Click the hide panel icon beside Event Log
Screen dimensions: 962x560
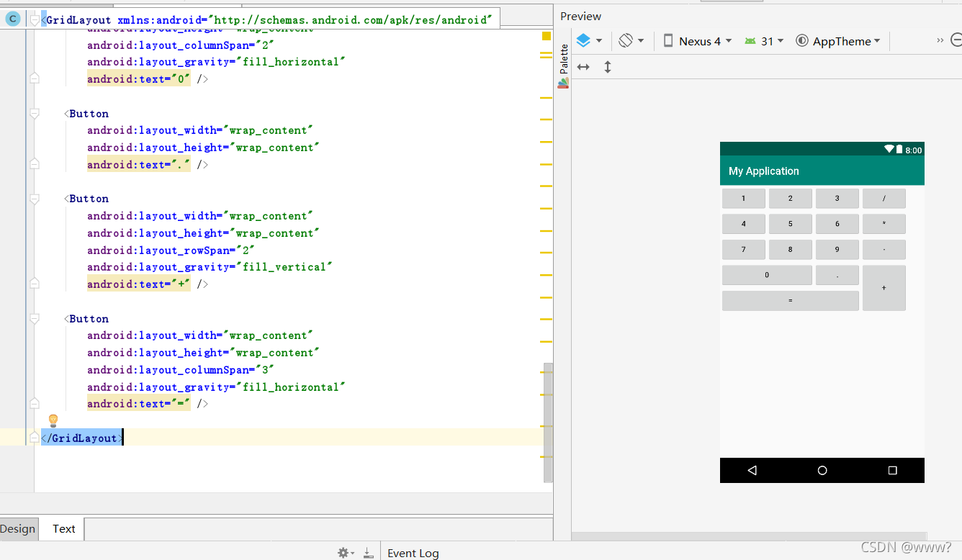[368, 553]
